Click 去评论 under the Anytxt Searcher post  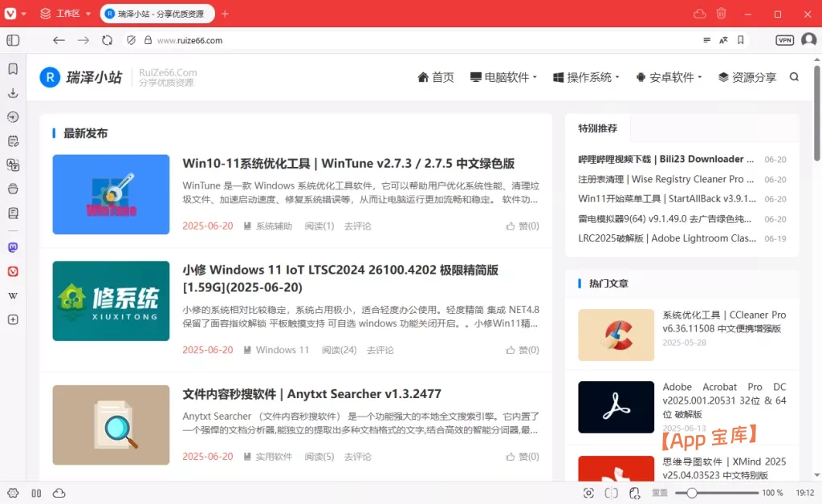coord(356,456)
